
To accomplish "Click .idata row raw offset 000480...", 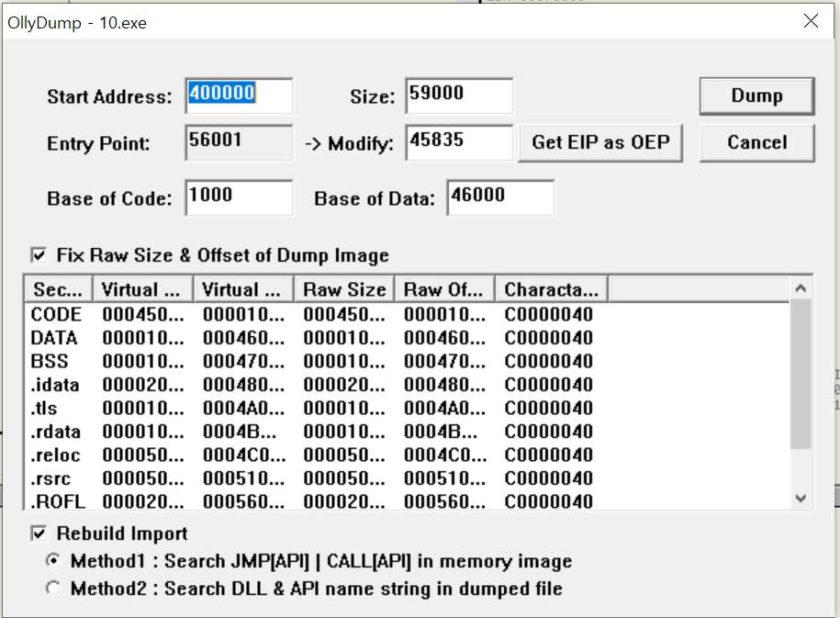I will pyautogui.click(x=444, y=385).
